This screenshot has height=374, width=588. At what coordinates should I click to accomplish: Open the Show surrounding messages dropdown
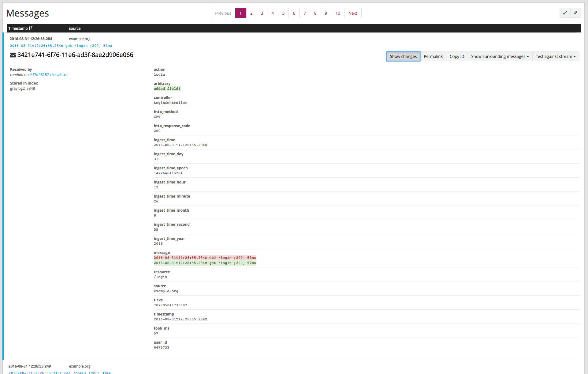point(500,56)
